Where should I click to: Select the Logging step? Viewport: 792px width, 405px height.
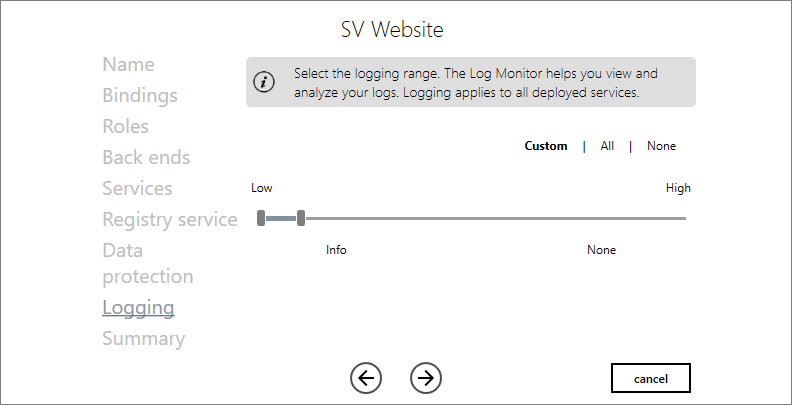coord(138,307)
